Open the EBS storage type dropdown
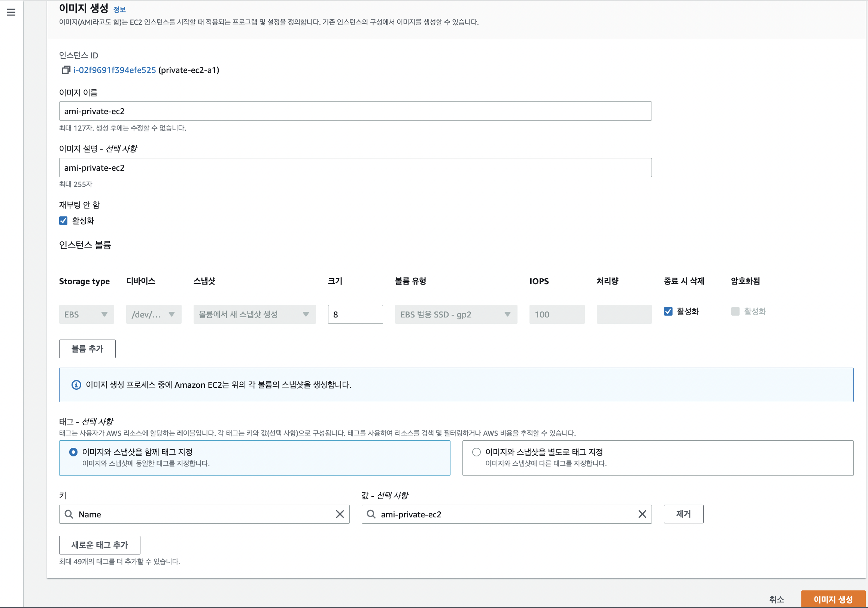868x608 pixels. (87, 314)
